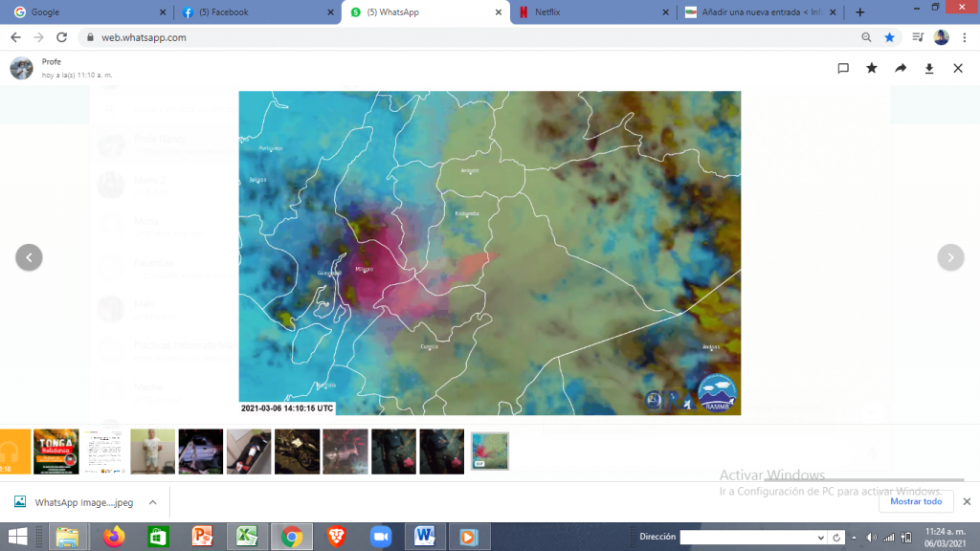Select the white document thumbnail
The width and height of the screenshot is (980, 551).
click(104, 452)
